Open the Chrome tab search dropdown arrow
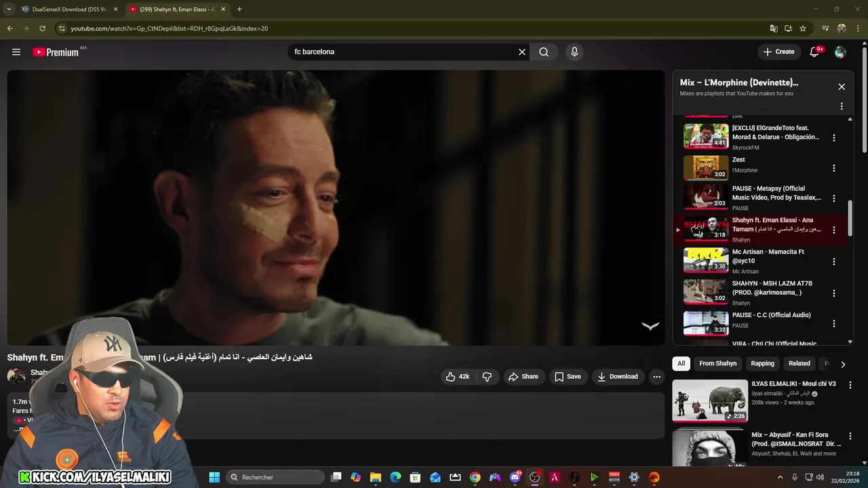This screenshot has width=868, height=488. point(9,9)
